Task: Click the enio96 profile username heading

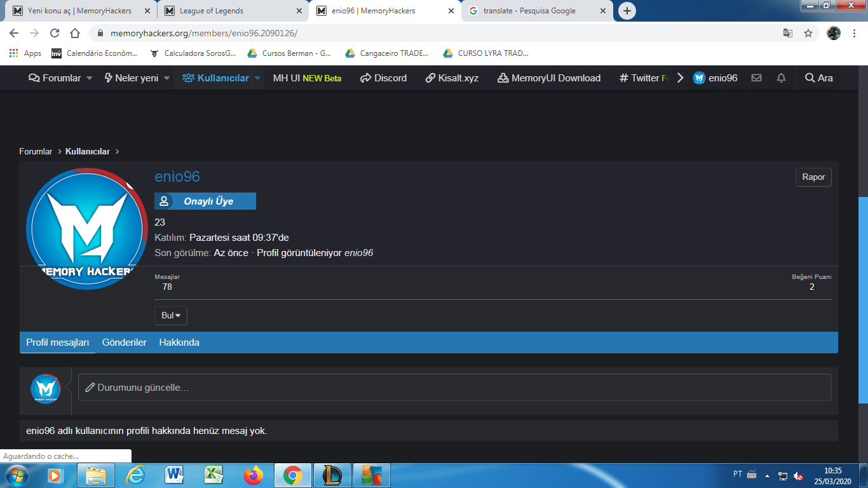Action: click(x=177, y=177)
